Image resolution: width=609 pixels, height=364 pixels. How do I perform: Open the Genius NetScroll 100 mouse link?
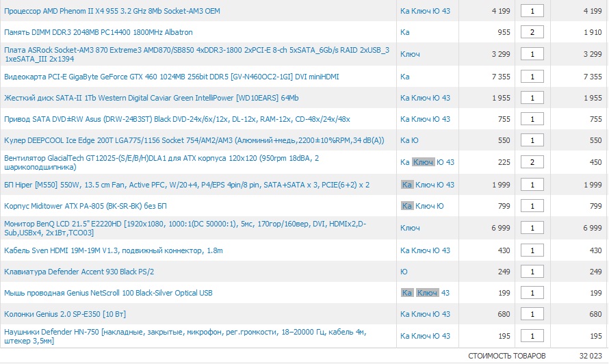click(x=108, y=293)
